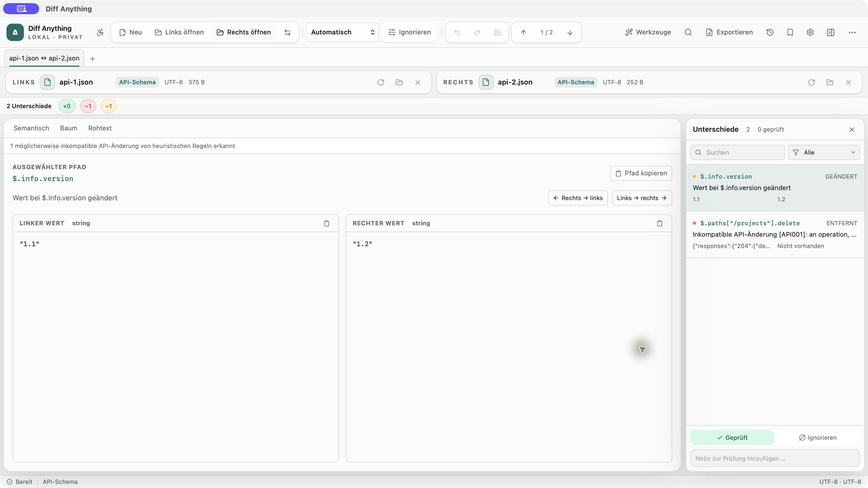Screen dimensions: 868x488
Task: Click the save disk icon
Action: (497, 32)
